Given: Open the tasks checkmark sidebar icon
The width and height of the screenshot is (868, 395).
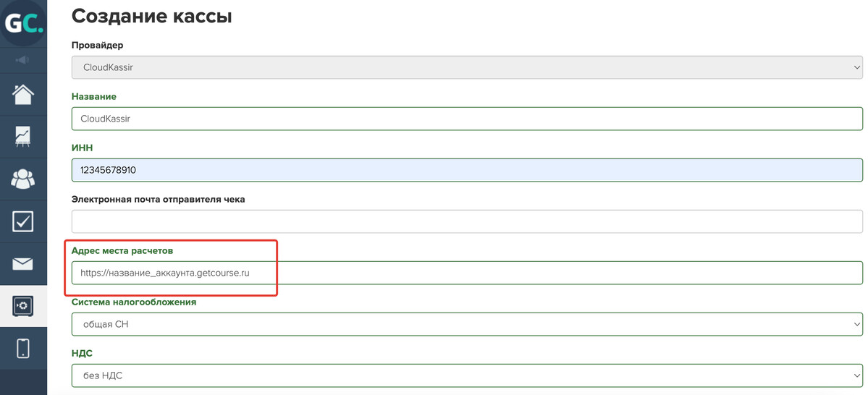Looking at the screenshot, I should [23, 221].
